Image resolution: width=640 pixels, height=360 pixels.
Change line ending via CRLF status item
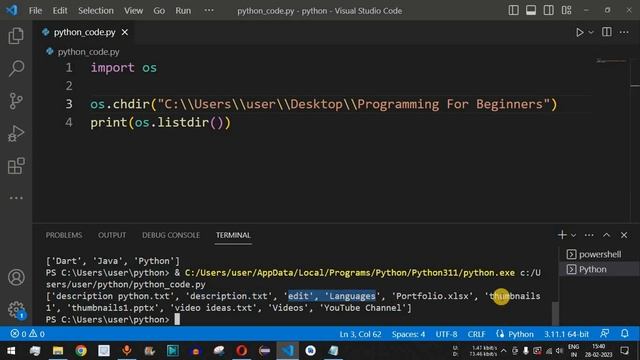(x=476, y=334)
